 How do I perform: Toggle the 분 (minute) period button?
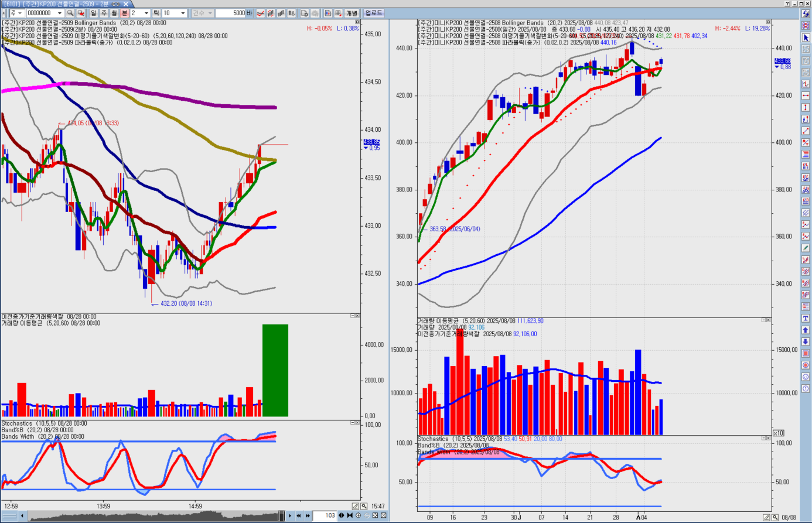click(124, 13)
